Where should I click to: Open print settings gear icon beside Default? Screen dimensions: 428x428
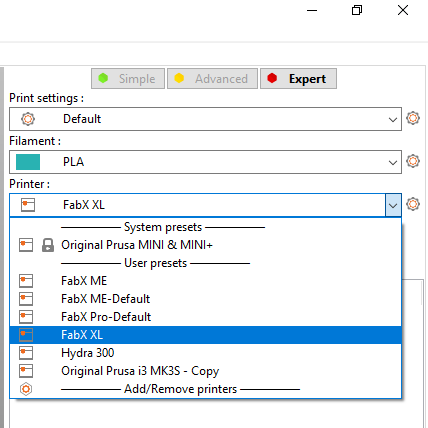[413, 118]
